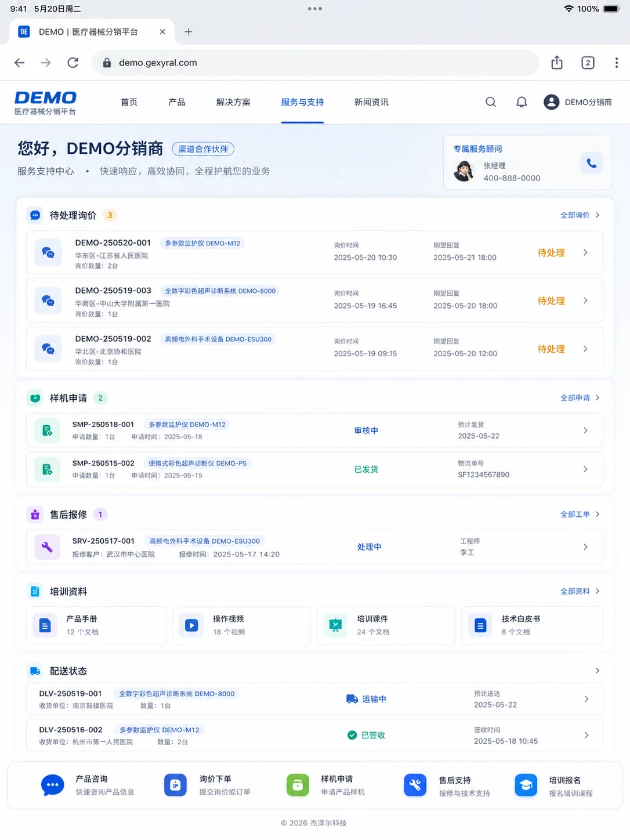The image size is (630, 840).
Task: Close the DEMO 医疗器械分销平台 tab
Action: [162, 32]
